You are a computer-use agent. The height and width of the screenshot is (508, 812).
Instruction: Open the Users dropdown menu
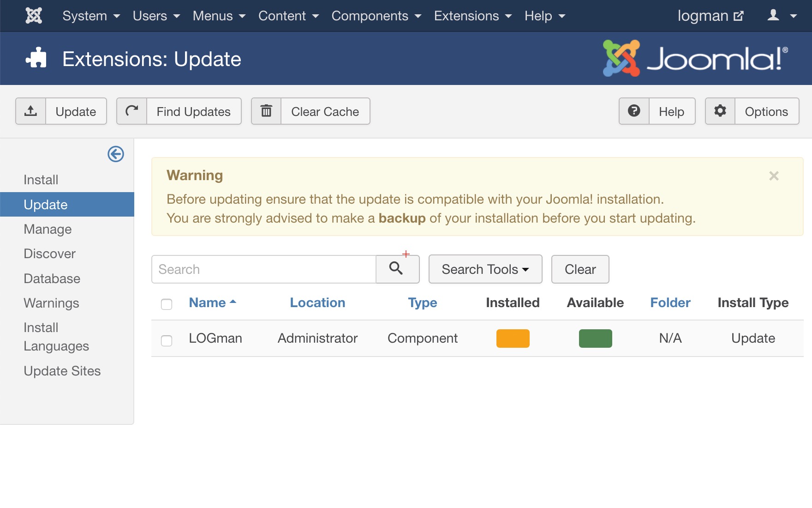(x=156, y=16)
